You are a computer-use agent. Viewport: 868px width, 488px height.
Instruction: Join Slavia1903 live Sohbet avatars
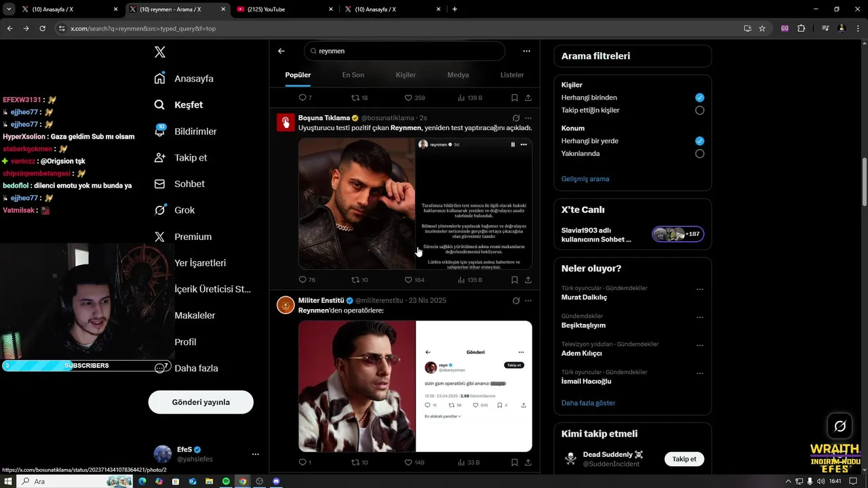[678, 235]
